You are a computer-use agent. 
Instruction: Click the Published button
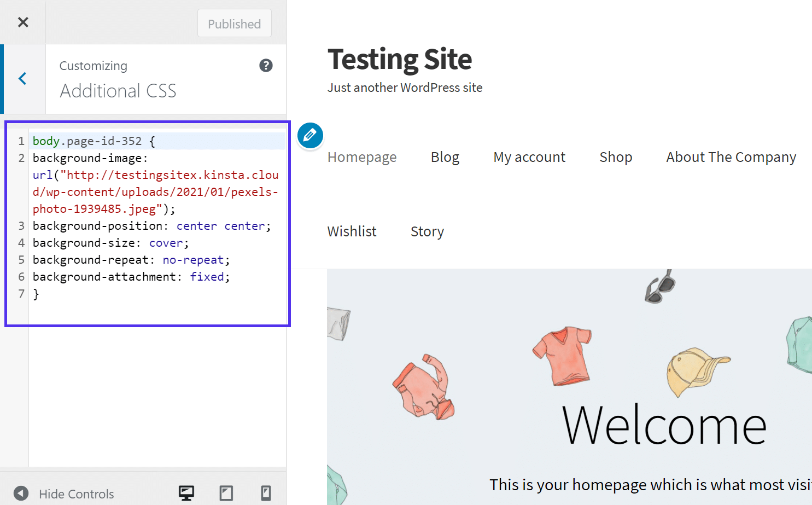pos(234,23)
